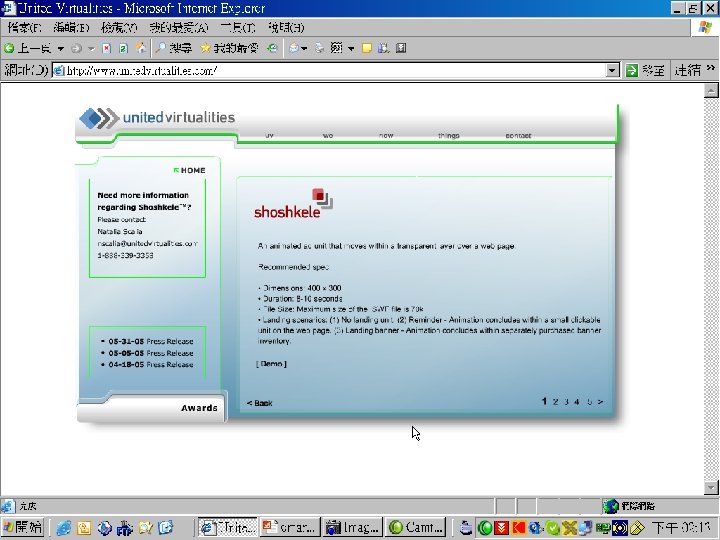The height and width of the screenshot is (540, 720).
Task: Click the vertical scrollbar up arrow
Action: click(x=711, y=90)
